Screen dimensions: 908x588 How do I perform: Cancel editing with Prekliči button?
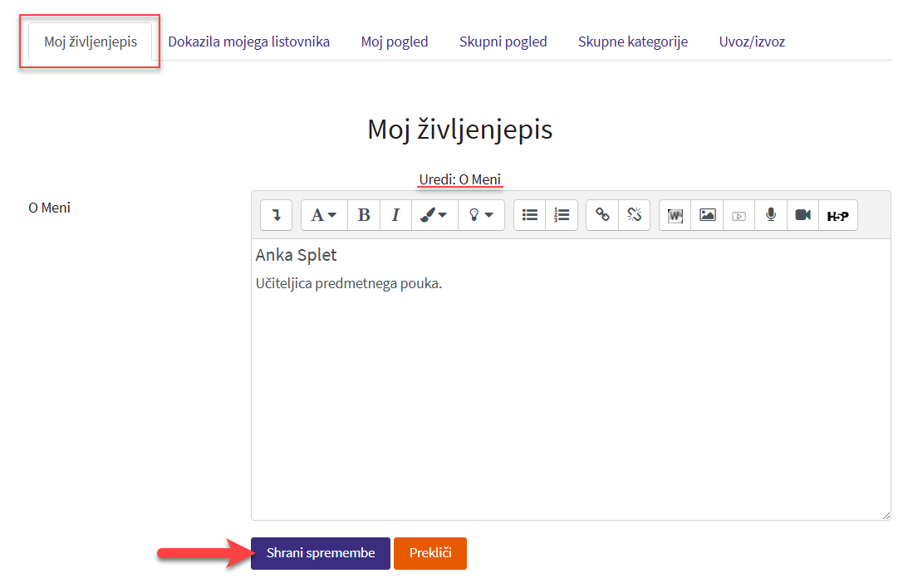pyautogui.click(x=430, y=553)
